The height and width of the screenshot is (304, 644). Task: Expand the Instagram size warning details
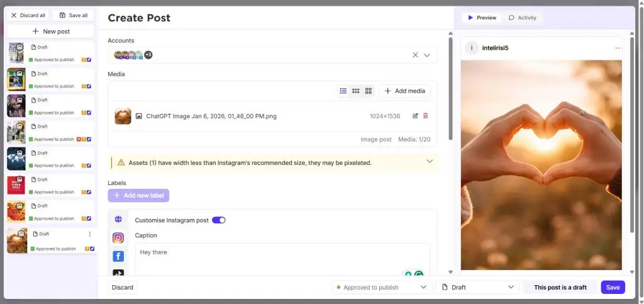point(430,162)
